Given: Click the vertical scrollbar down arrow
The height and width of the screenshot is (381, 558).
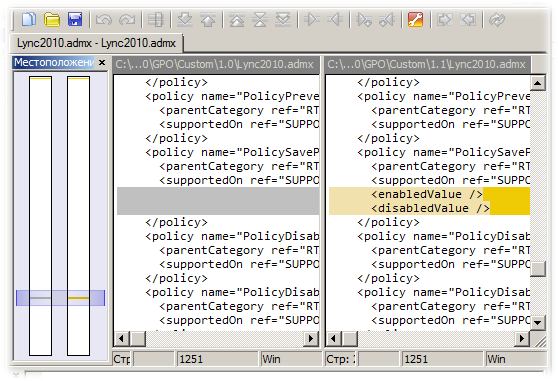Looking at the screenshot, I should pyautogui.click(x=538, y=323).
